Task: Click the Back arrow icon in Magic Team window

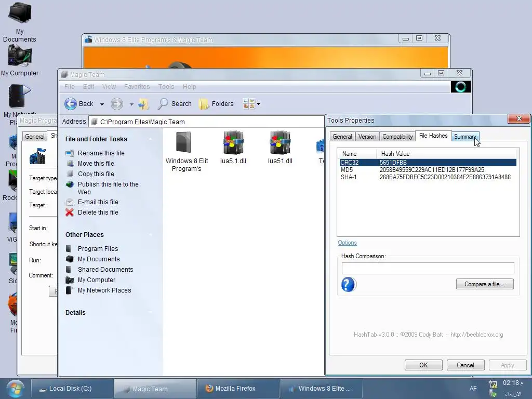Action: [x=71, y=104]
